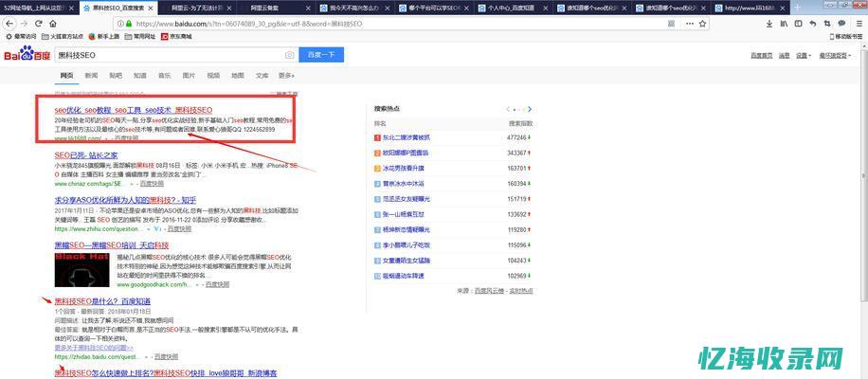Open the 京东商城 bookmark
The image size is (868, 379).
[x=176, y=37]
